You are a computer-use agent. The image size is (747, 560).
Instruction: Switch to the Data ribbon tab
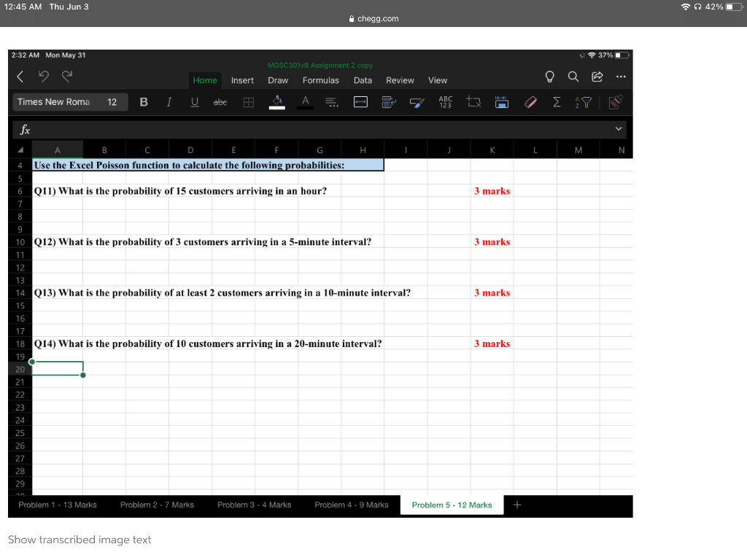click(363, 80)
